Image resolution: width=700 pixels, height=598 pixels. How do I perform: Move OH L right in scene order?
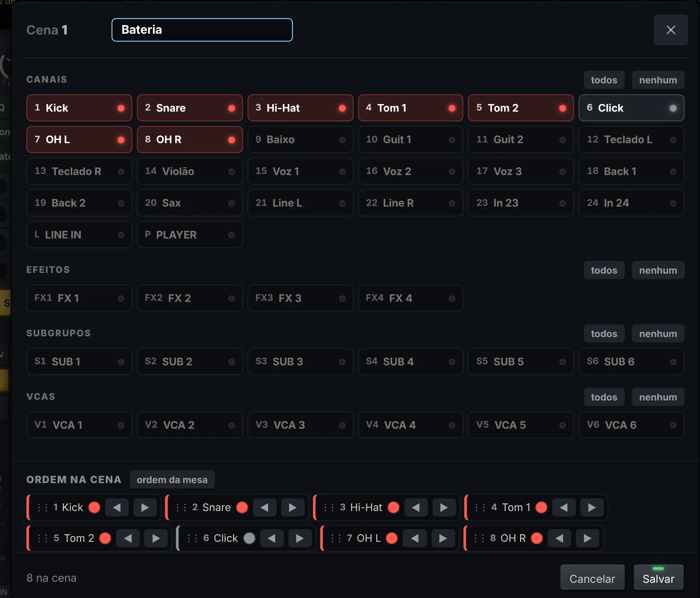coord(443,538)
